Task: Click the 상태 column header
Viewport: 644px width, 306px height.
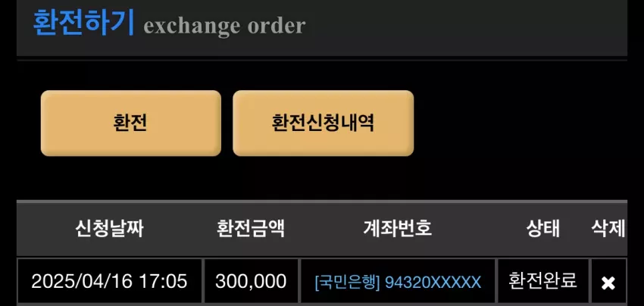Action: tap(543, 228)
